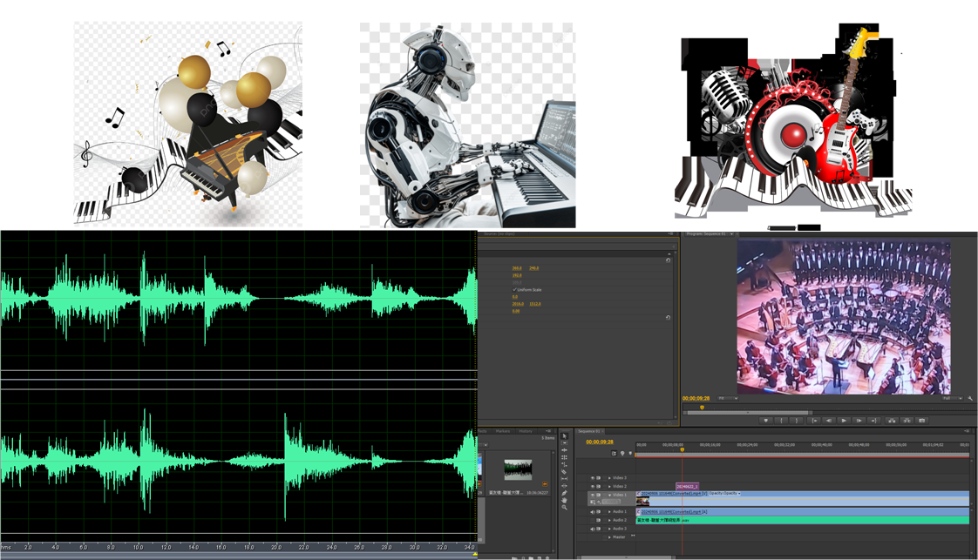Mute the Audio 1 track speaker toggle
Image resolution: width=978 pixels, height=560 pixels.
593,512
